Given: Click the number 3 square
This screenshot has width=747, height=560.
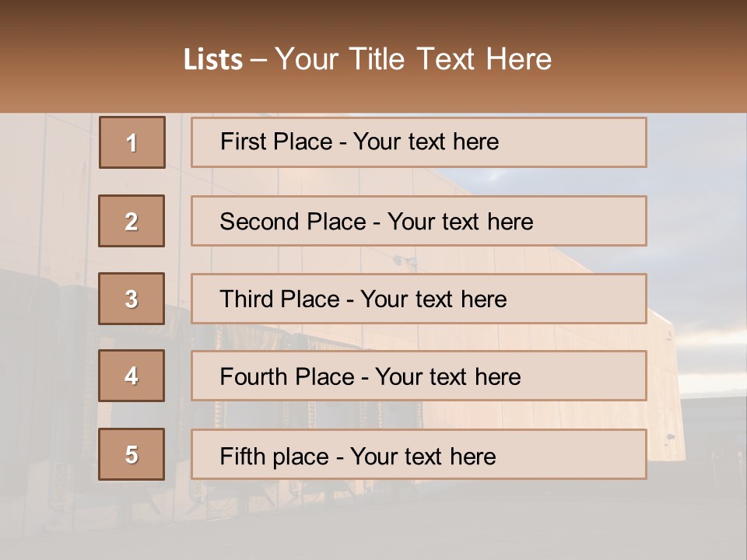Looking at the screenshot, I should pyautogui.click(x=132, y=299).
